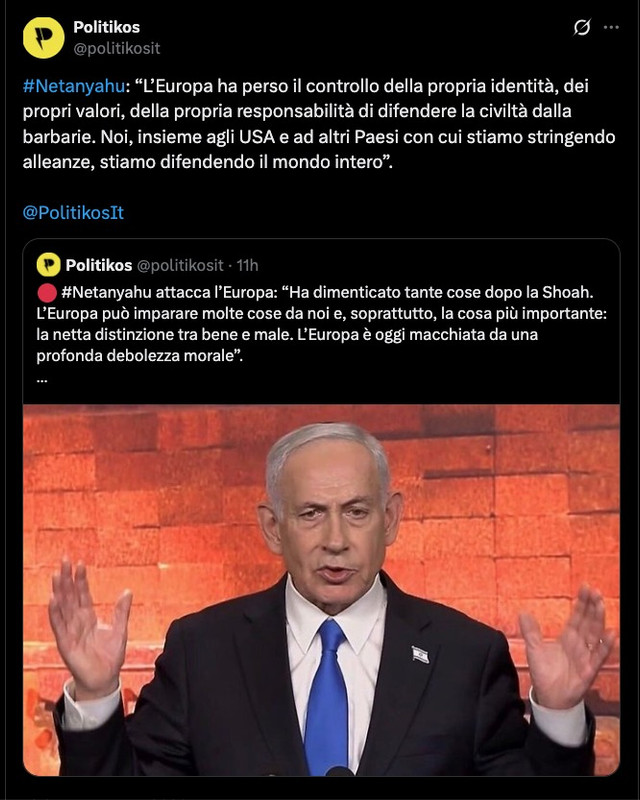Screen dimensions: 640x800
Task: Expand the truncated quoted post ellipsis
Action: point(42,379)
